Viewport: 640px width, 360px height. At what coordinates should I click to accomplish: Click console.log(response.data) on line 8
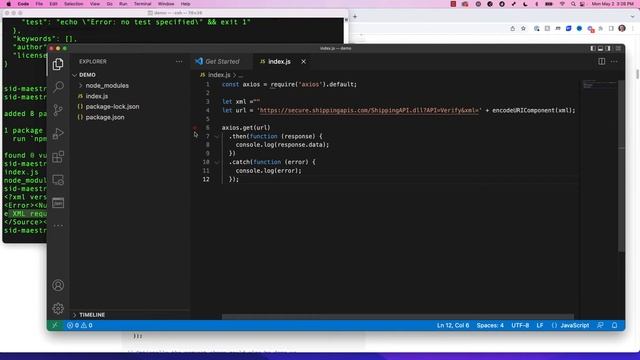pyautogui.click(x=282, y=145)
